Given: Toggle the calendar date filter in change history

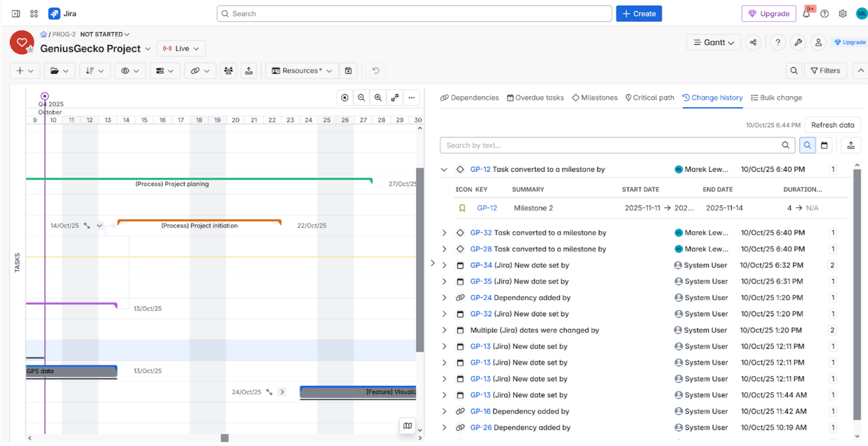Looking at the screenshot, I should coord(824,145).
